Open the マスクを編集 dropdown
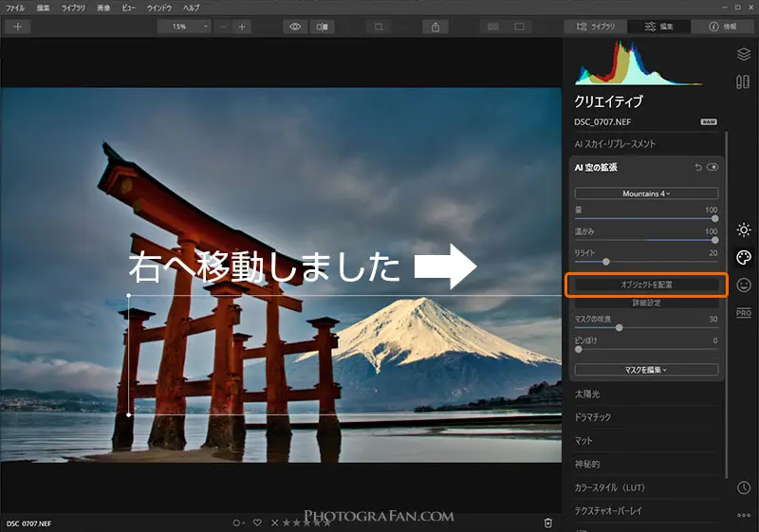Viewport: 759px width, 532px height. click(x=646, y=370)
